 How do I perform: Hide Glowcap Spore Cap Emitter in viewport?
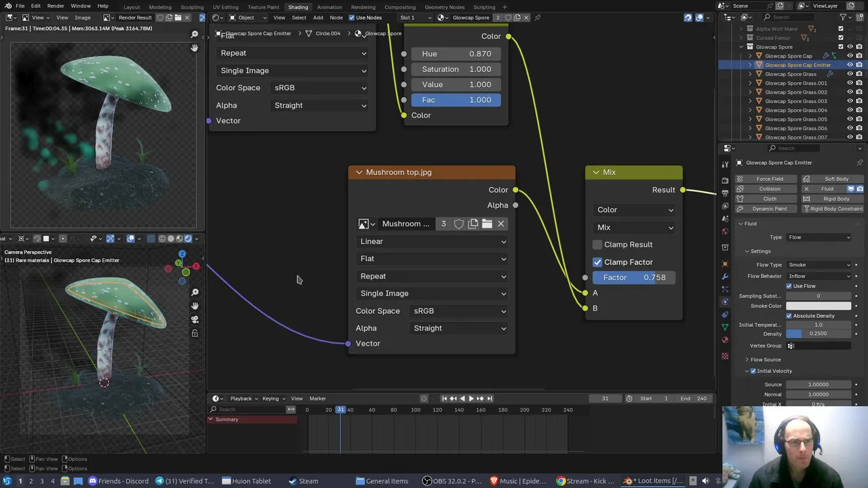pyautogui.click(x=850, y=65)
